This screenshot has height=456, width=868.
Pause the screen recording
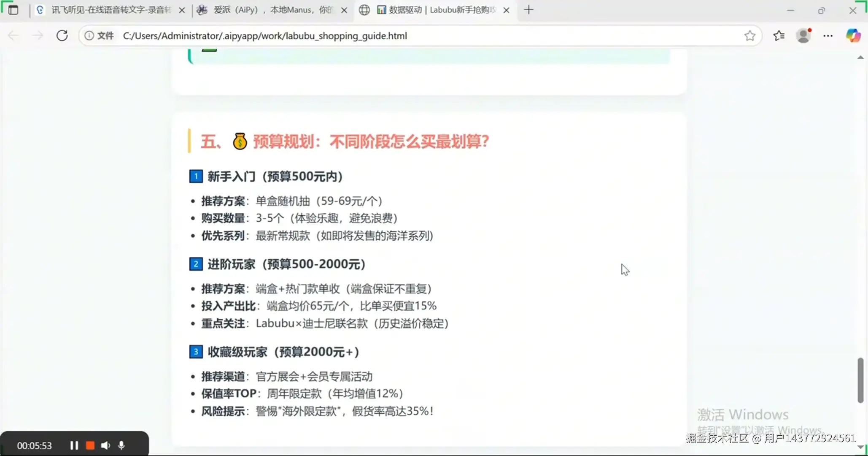(x=74, y=445)
